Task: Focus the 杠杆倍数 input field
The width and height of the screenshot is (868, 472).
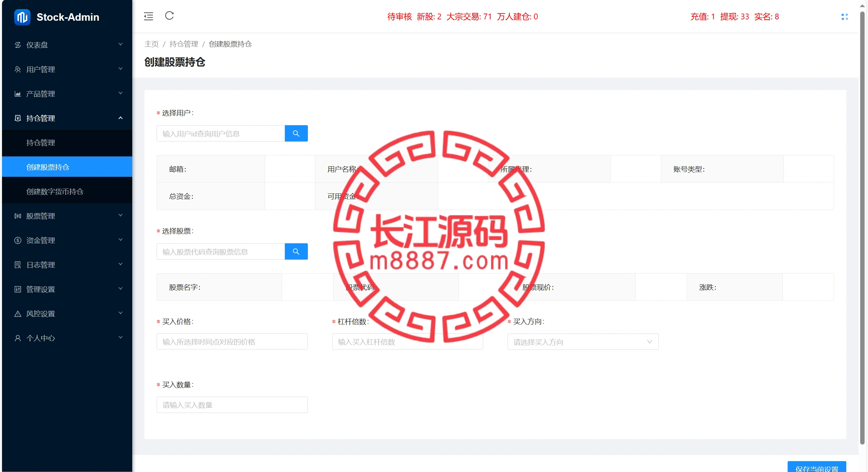Action: click(x=408, y=341)
